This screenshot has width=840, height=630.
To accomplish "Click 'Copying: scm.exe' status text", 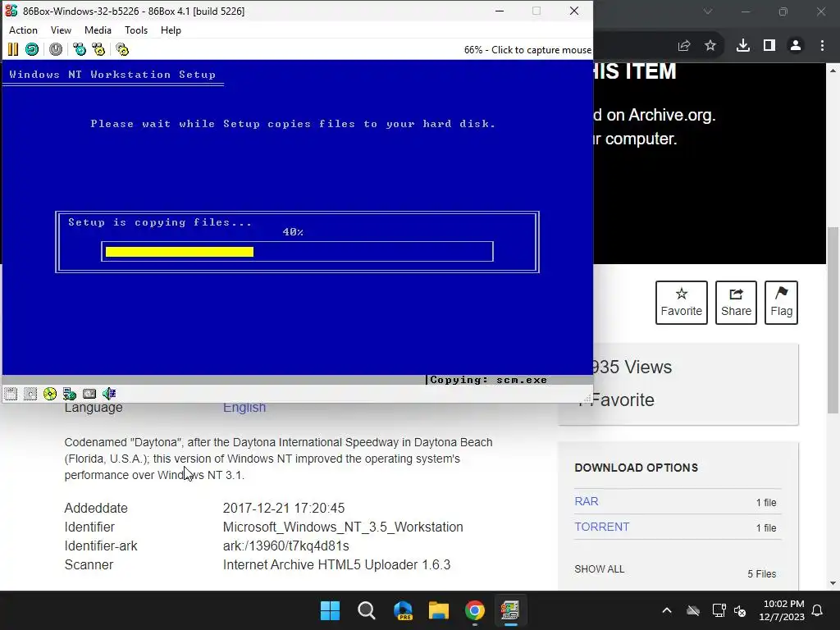I will pyautogui.click(x=489, y=380).
